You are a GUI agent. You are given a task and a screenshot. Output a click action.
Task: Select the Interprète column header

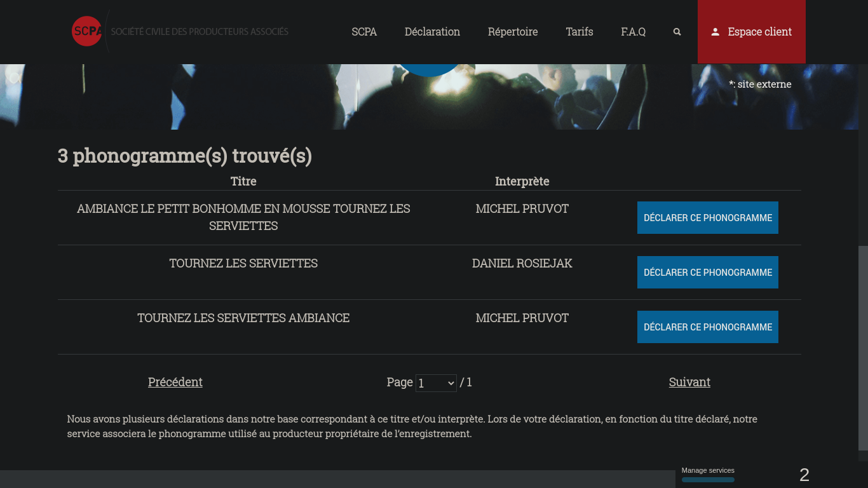coord(522,181)
